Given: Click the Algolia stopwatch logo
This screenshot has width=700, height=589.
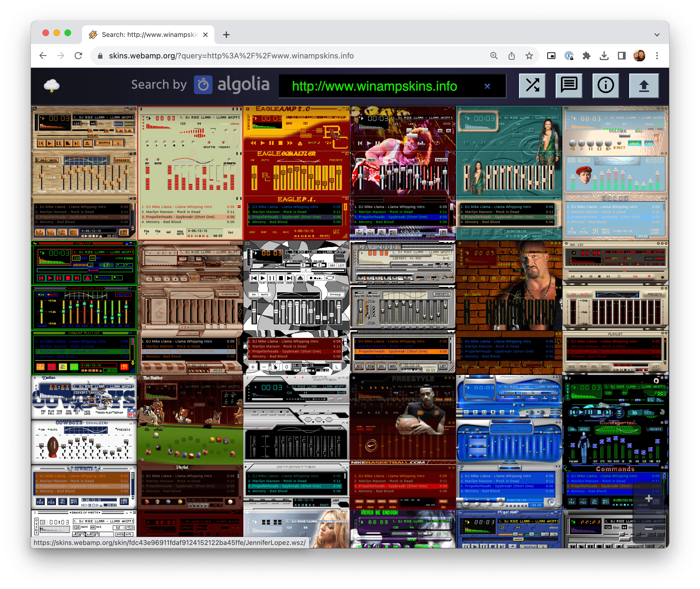Looking at the screenshot, I should (x=203, y=85).
